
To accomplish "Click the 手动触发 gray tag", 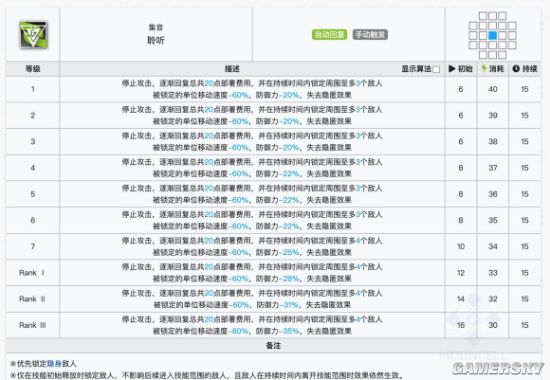I will click(x=370, y=34).
